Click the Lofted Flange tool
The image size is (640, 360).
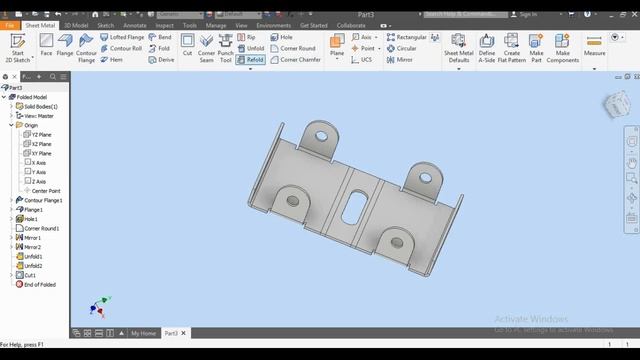click(122, 37)
